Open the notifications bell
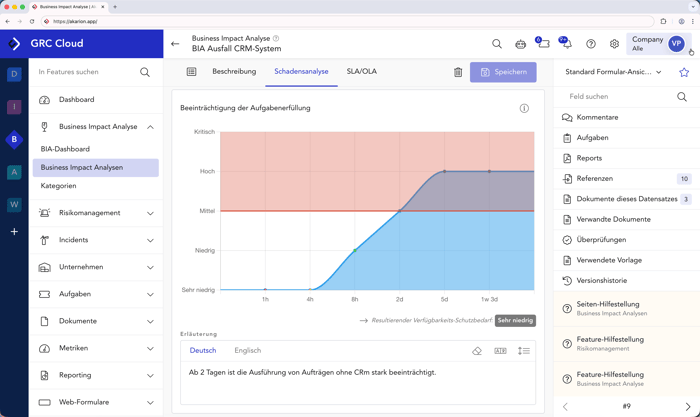Screen dimensions: 700x417 pos(566,44)
